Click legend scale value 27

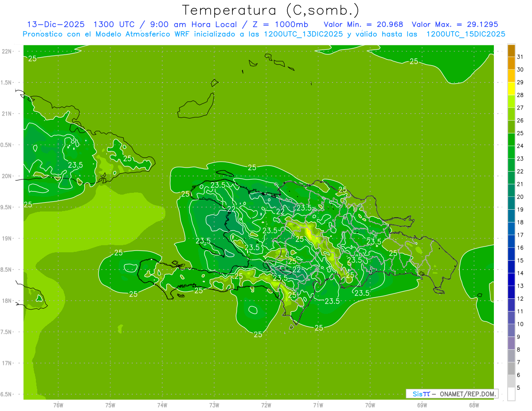520,108
